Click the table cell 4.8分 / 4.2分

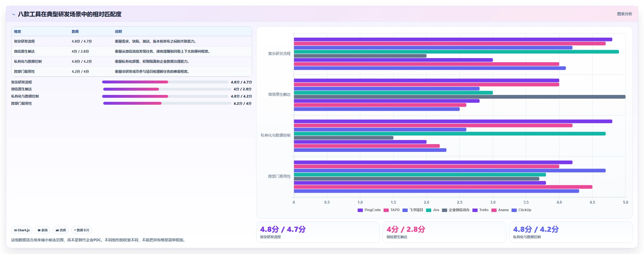point(82,62)
